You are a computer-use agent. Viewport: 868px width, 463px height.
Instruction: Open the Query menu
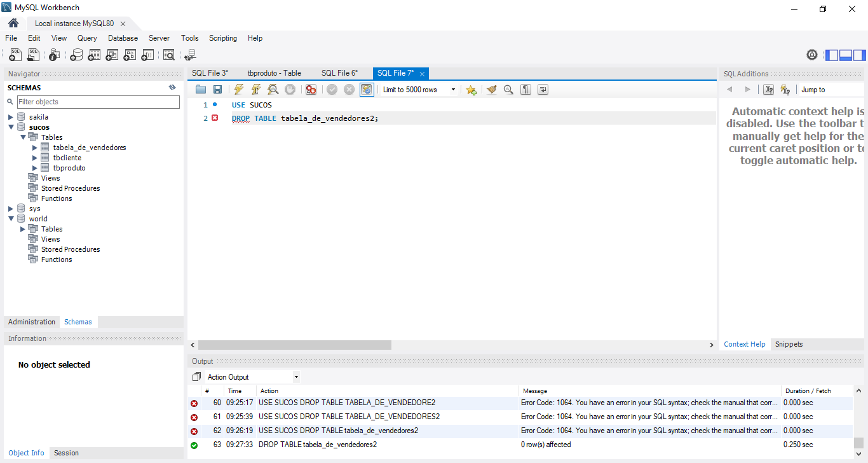(x=87, y=38)
